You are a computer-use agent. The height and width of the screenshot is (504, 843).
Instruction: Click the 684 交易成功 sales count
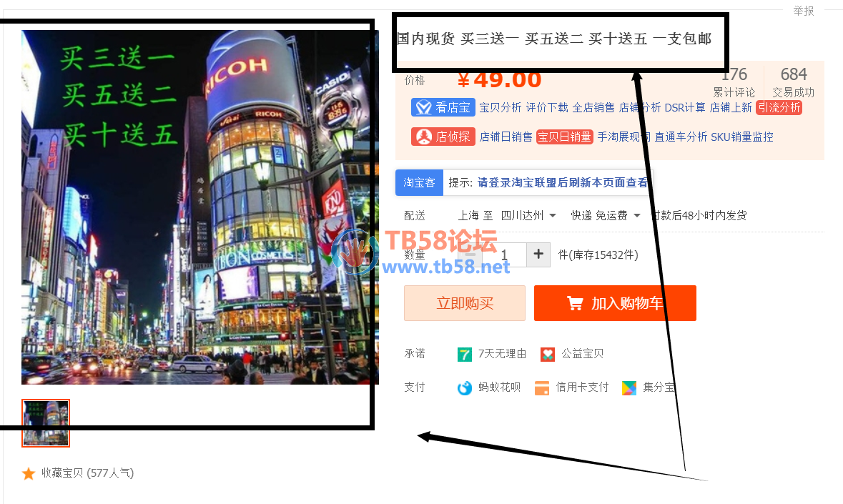point(794,81)
